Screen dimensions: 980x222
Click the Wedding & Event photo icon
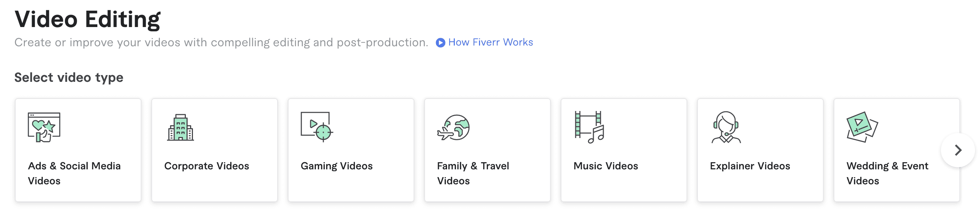click(862, 127)
